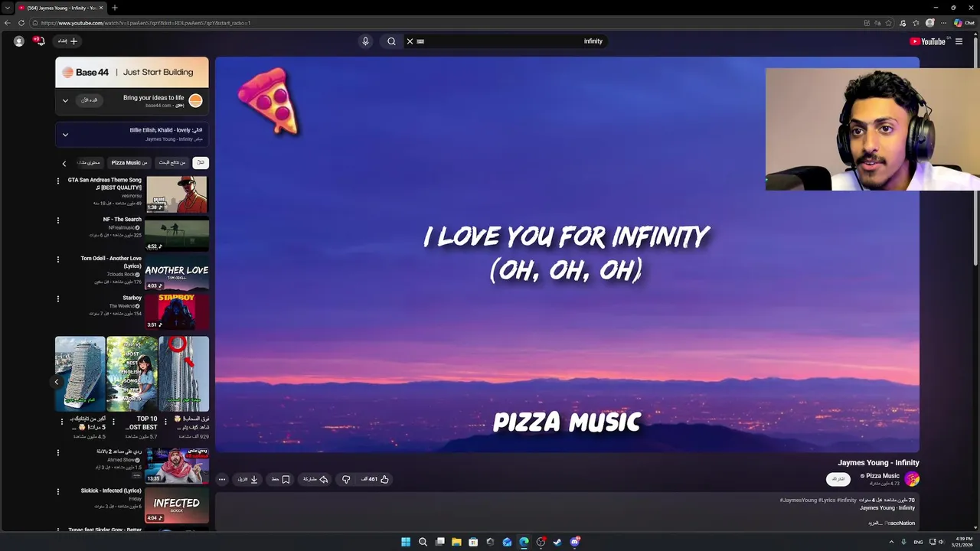Select the All filter chip
The image size is (980, 551).
[x=201, y=162]
